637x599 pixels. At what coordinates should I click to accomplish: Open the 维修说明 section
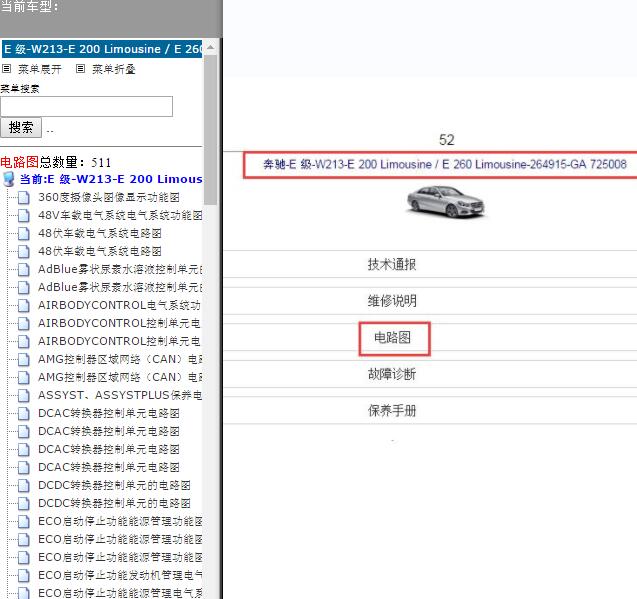(392, 301)
